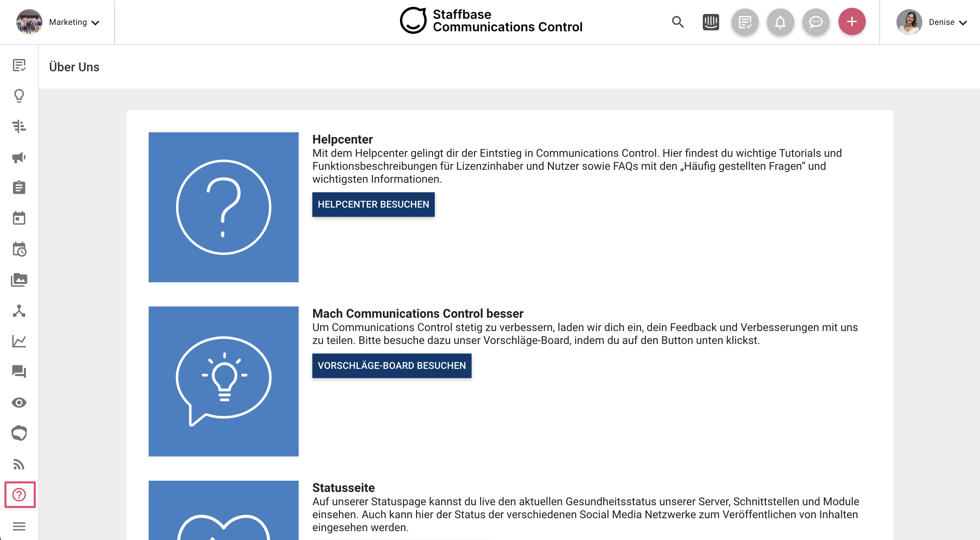Open the media library images sidebar icon

pos(19,280)
